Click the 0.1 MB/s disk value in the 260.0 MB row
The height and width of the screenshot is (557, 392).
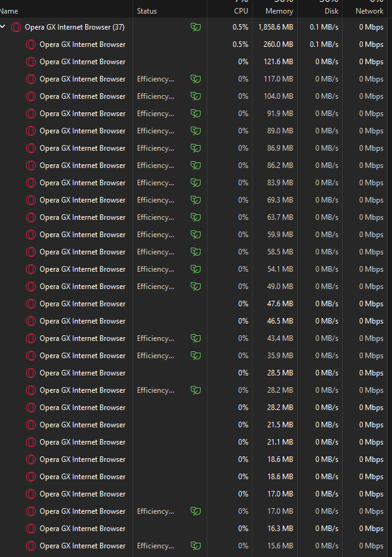[324, 44]
